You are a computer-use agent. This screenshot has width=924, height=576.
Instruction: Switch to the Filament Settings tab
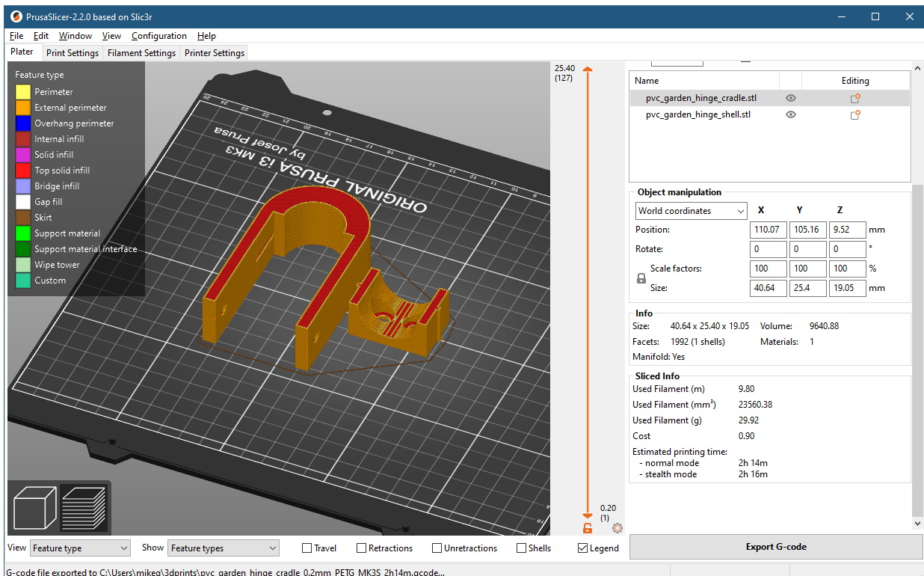pyautogui.click(x=141, y=53)
